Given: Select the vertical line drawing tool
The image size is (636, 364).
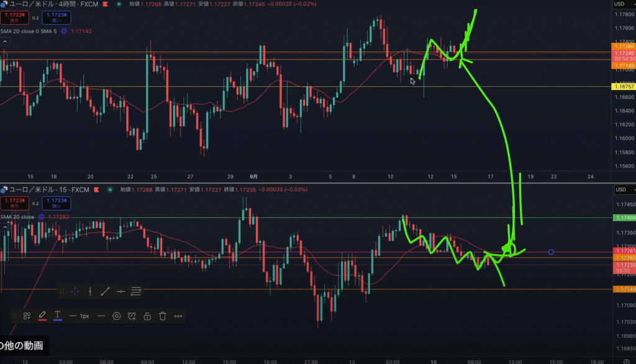Looking at the screenshot, I should point(90,291).
